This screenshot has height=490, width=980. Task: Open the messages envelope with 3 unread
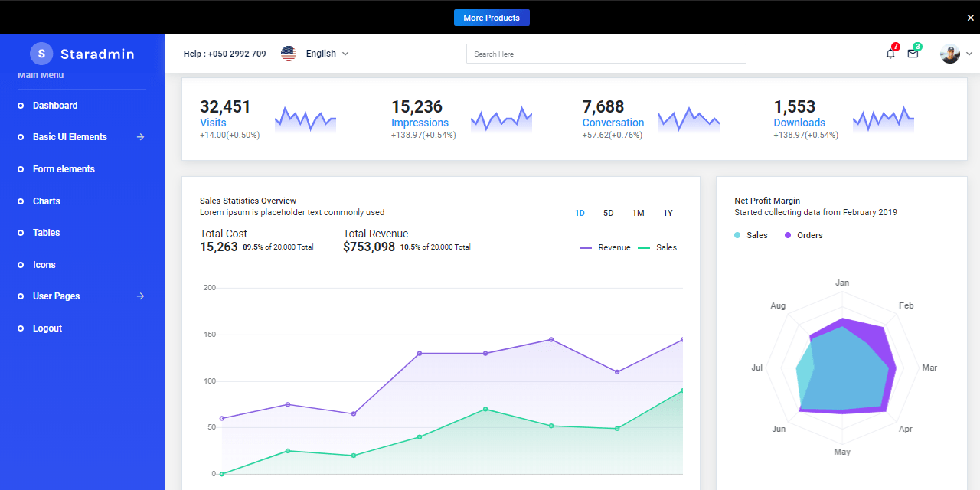pos(913,54)
